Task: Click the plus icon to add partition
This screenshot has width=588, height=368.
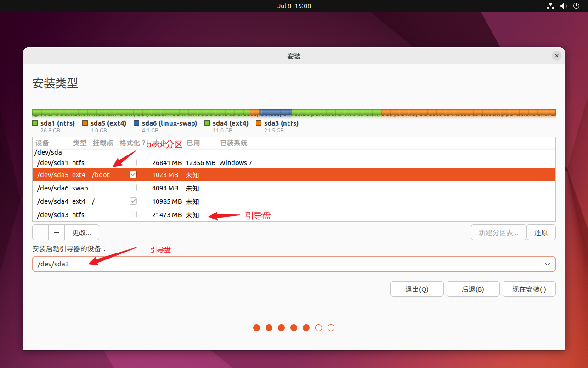Action: tap(40, 232)
